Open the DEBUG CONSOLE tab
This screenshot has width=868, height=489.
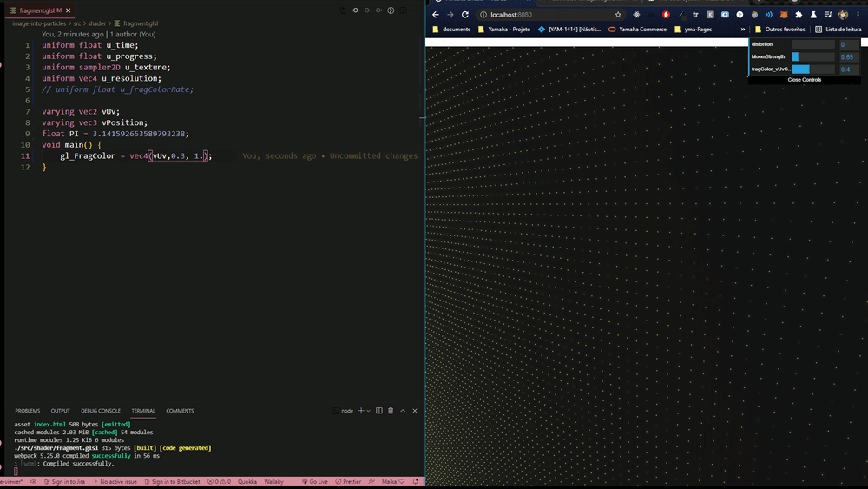click(x=101, y=411)
